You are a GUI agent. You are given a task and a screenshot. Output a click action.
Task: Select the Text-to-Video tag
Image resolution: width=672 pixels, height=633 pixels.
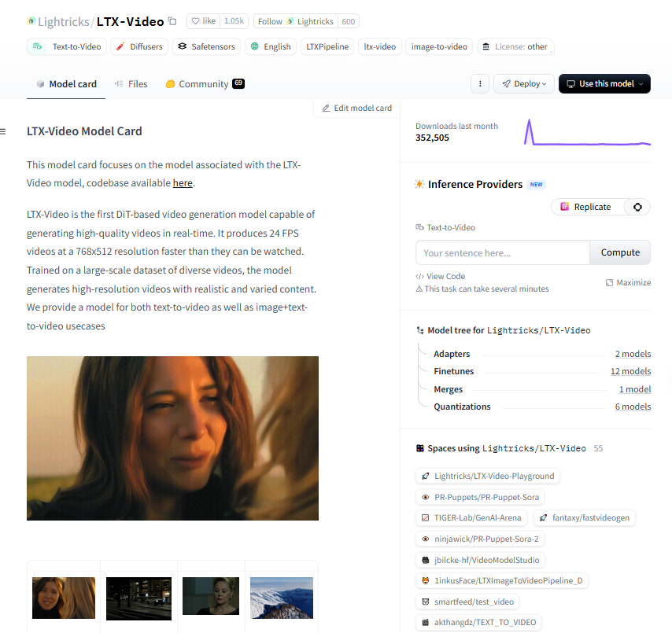click(67, 46)
